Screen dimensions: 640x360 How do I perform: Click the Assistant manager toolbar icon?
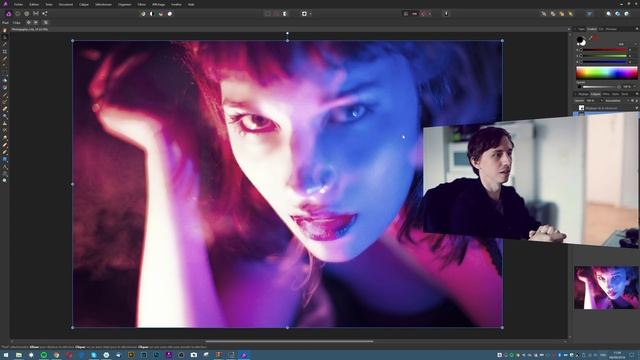pos(446,13)
